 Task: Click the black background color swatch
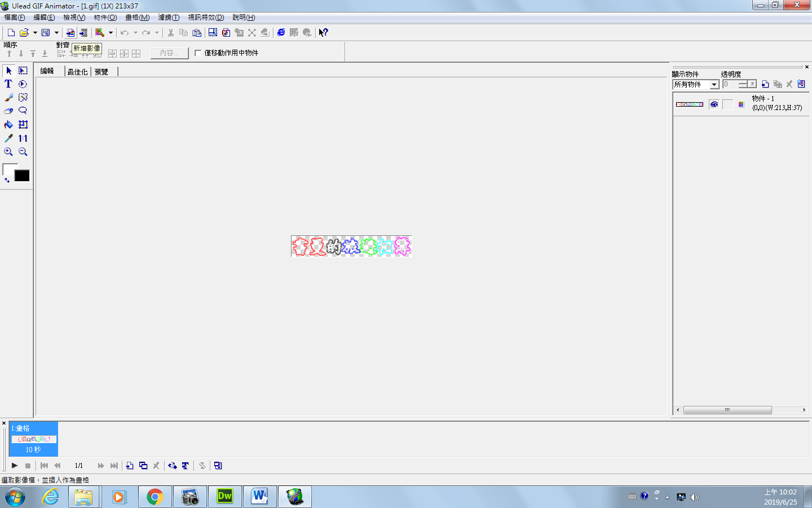click(x=22, y=176)
